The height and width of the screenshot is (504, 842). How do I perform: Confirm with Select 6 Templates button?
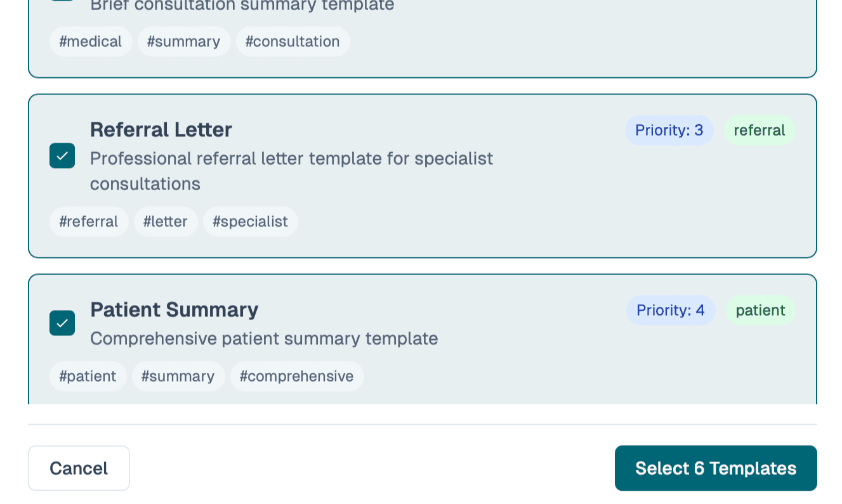[715, 468]
